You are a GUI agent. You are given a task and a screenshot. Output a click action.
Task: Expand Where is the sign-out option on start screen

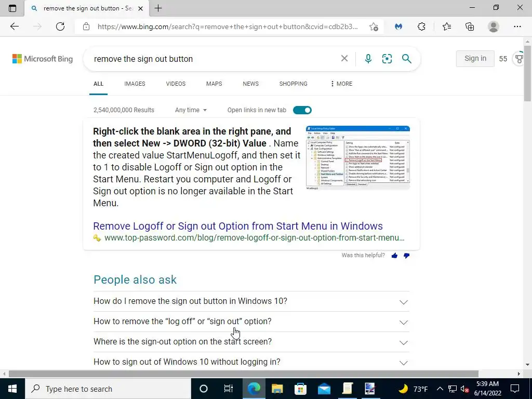tap(251, 342)
